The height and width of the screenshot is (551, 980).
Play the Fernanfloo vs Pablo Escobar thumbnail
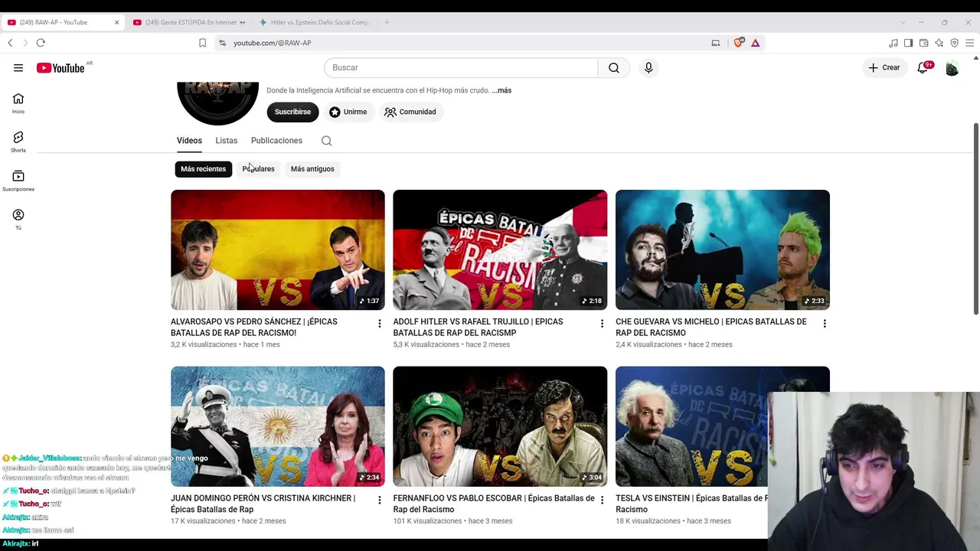(500, 426)
